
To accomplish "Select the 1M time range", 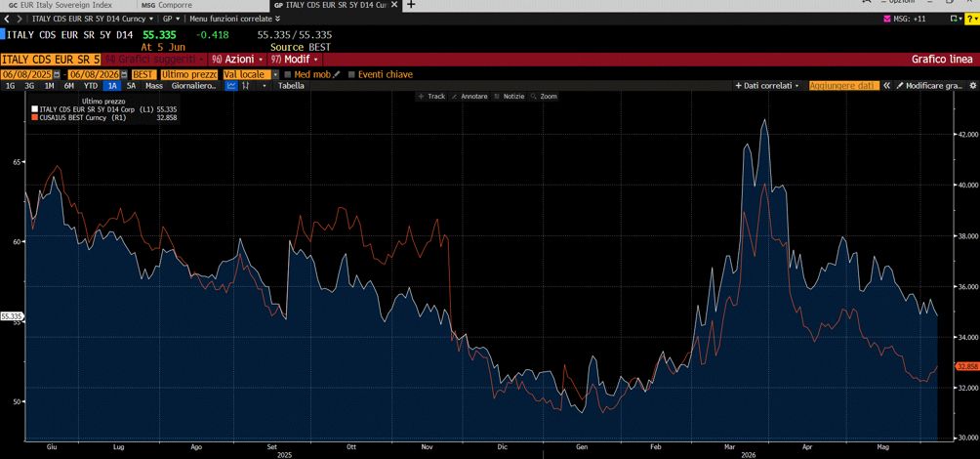I will pyautogui.click(x=49, y=86).
